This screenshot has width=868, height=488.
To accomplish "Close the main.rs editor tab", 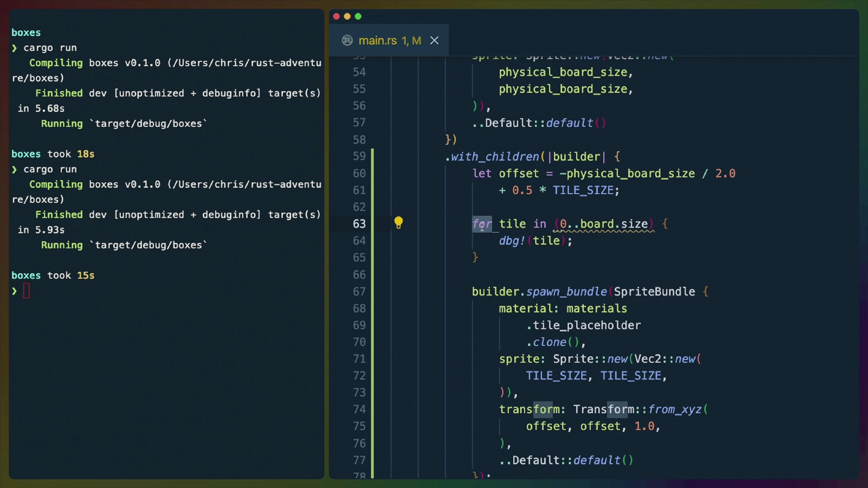I will [434, 41].
